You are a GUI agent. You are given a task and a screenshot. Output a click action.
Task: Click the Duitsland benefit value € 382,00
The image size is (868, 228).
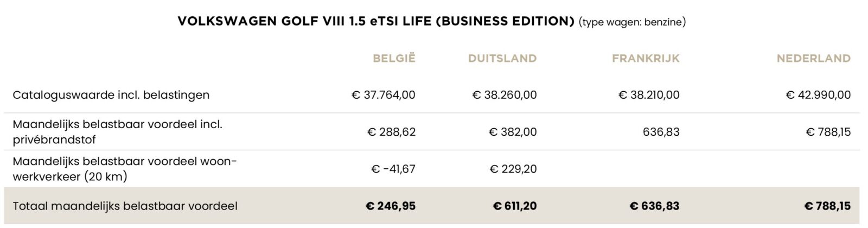(x=513, y=132)
